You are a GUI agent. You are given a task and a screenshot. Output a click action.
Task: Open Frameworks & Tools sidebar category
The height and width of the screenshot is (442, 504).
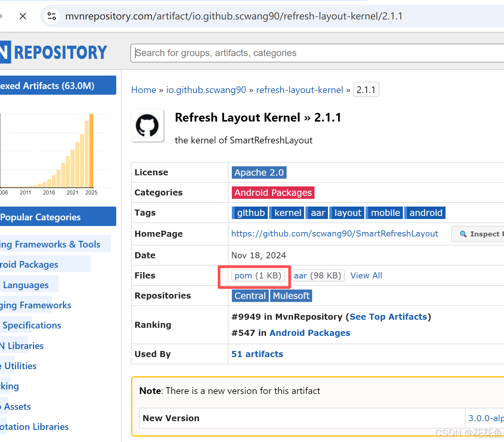50,244
